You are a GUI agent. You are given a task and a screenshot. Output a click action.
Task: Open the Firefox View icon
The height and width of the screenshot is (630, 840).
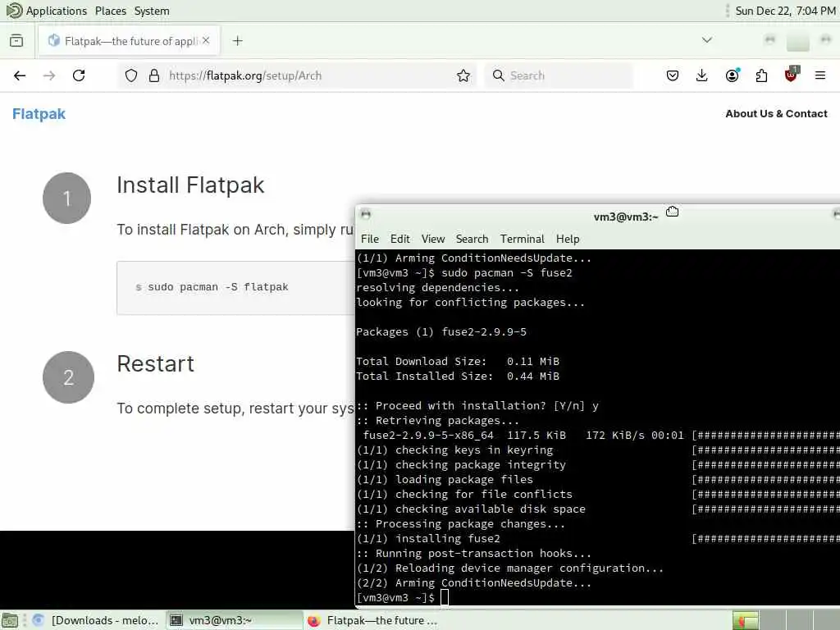click(x=16, y=41)
